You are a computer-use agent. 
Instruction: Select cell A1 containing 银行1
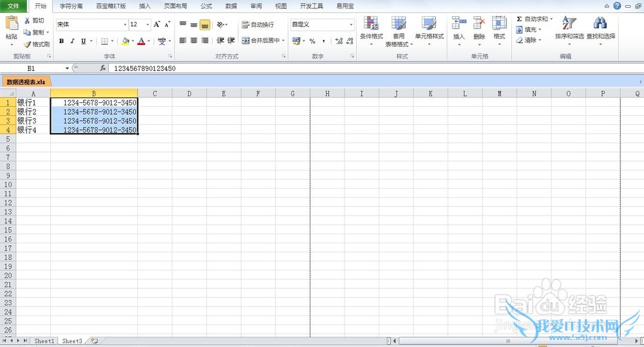pos(33,102)
